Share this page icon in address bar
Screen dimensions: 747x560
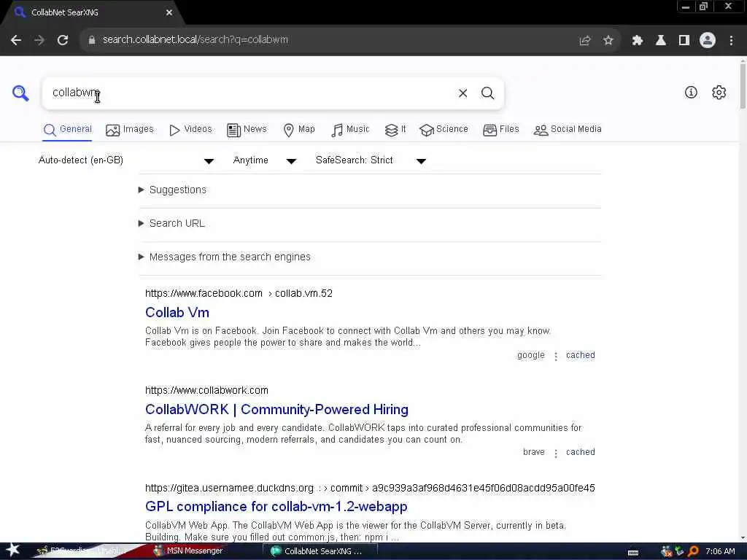(x=584, y=41)
